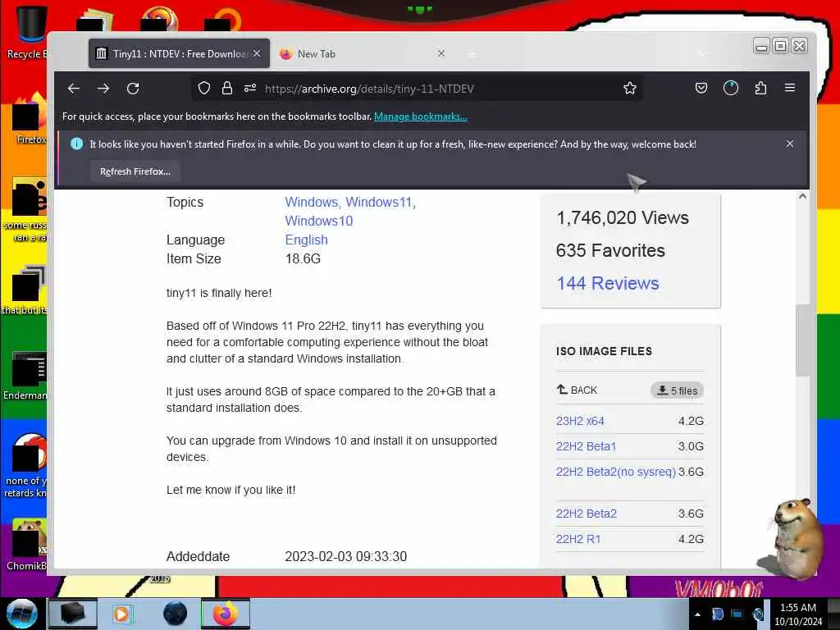Image resolution: width=840 pixels, height=630 pixels.
Task: Open the Windows topic link
Action: point(313,202)
